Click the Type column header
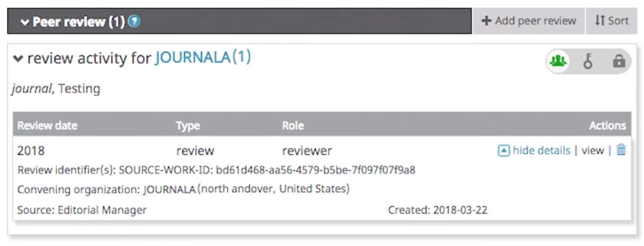The width and height of the screenshot is (644, 246). pos(188,125)
